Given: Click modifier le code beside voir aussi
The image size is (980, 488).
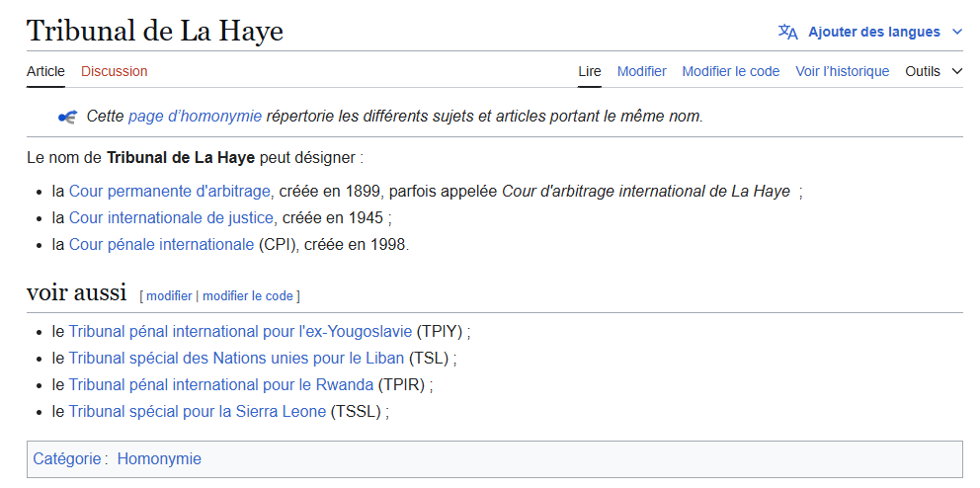Looking at the screenshot, I should click(247, 295).
